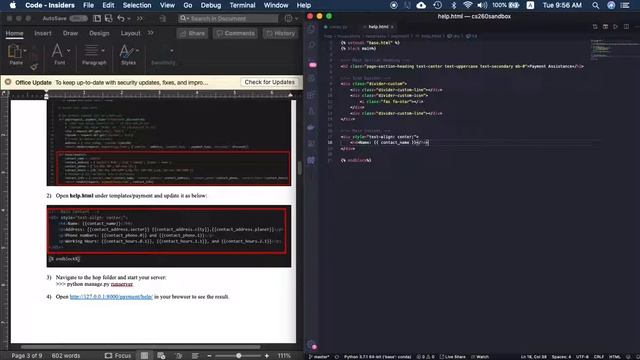Show more Quick Access toolbar commands in Word
640x360 pixels.
[x=140, y=18]
